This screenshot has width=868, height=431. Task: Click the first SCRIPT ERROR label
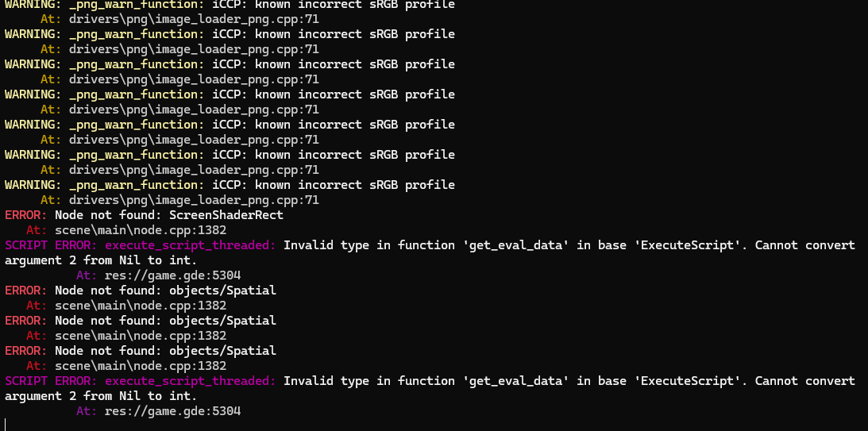[x=52, y=245]
